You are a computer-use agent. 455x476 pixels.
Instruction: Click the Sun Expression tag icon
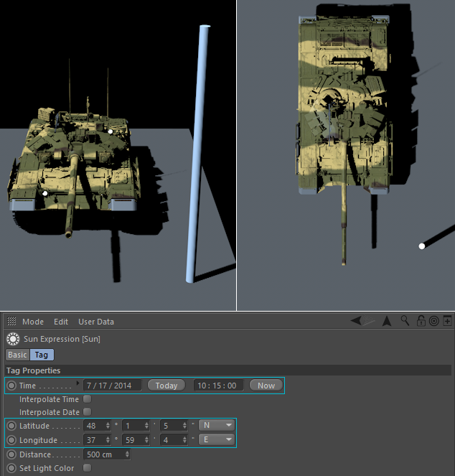click(x=11, y=338)
